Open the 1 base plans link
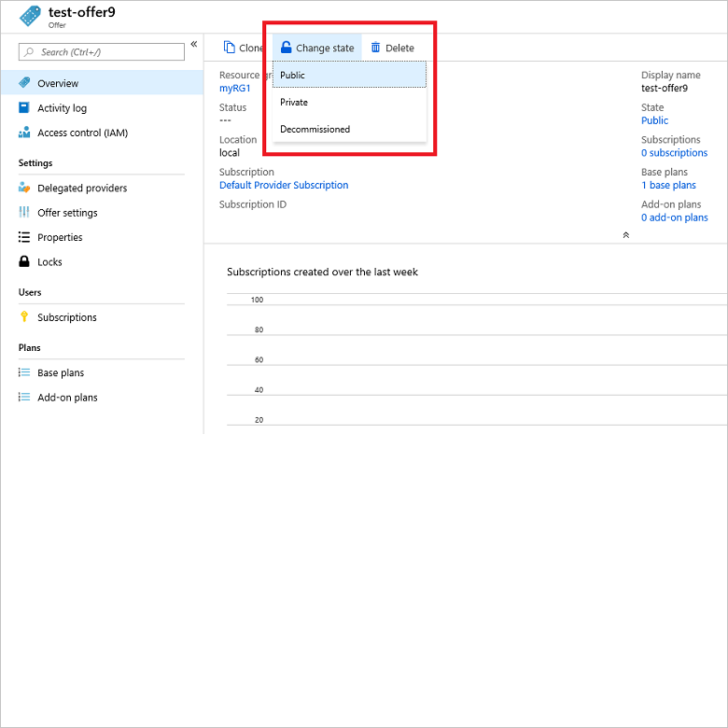The width and height of the screenshot is (728, 728). pyautogui.click(x=668, y=185)
